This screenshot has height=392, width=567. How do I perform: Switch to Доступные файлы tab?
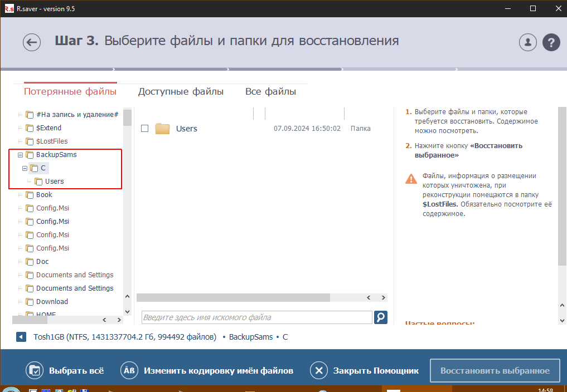pyautogui.click(x=181, y=91)
